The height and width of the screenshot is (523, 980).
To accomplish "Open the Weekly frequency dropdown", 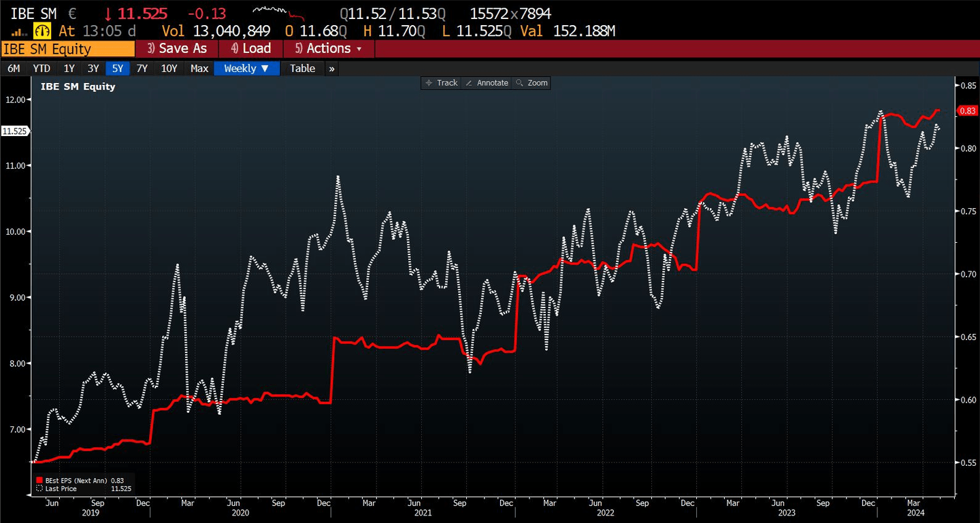I will tap(246, 68).
